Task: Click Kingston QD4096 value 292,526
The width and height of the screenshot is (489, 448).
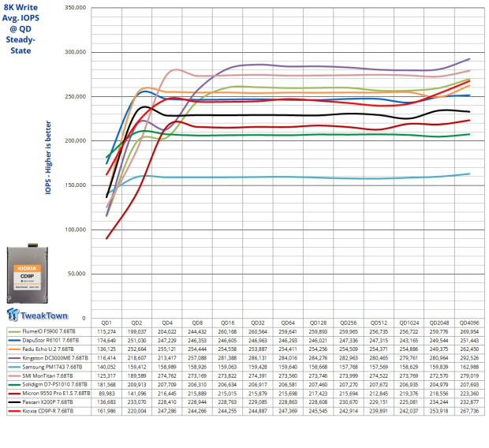Action: [x=469, y=358]
